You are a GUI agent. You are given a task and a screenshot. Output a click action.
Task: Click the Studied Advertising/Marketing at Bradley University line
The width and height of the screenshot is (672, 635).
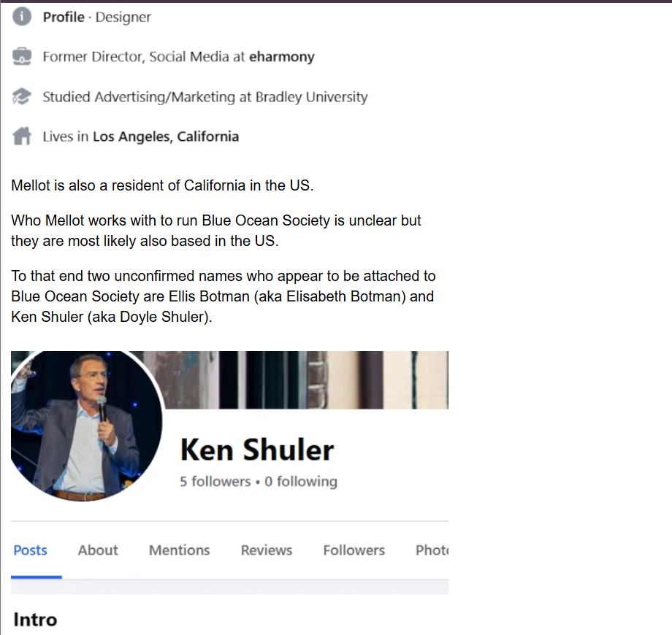[x=205, y=97]
